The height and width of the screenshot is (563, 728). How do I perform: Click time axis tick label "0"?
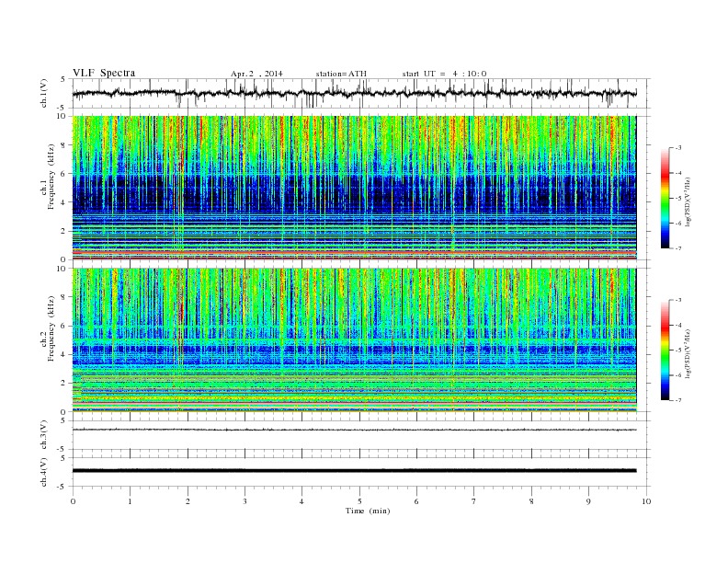[x=73, y=501]
